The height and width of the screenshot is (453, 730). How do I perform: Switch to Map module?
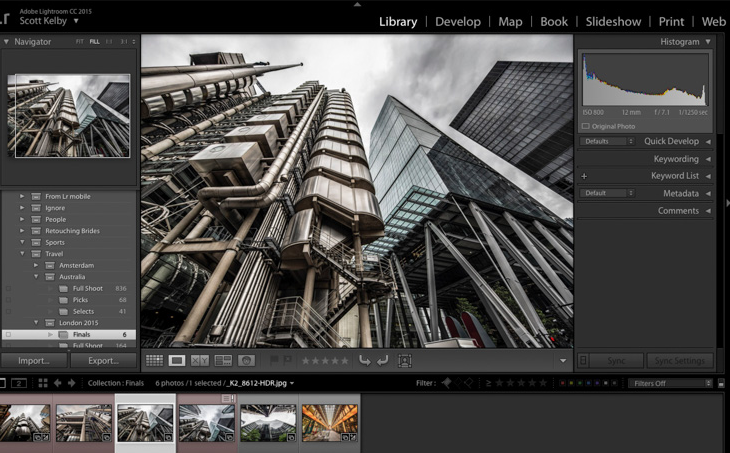click(x=510, y=22)
